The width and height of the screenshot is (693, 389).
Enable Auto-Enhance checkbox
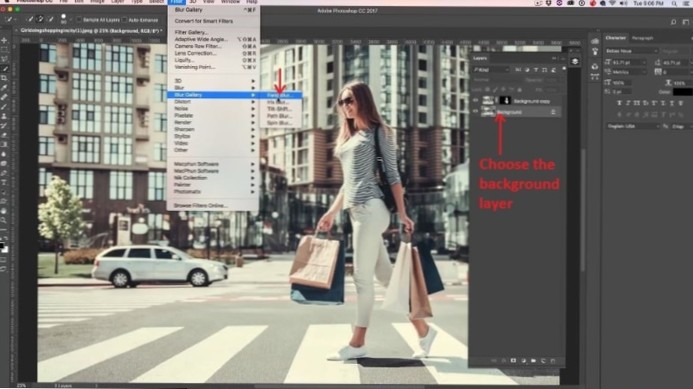[x=124, y=20]
